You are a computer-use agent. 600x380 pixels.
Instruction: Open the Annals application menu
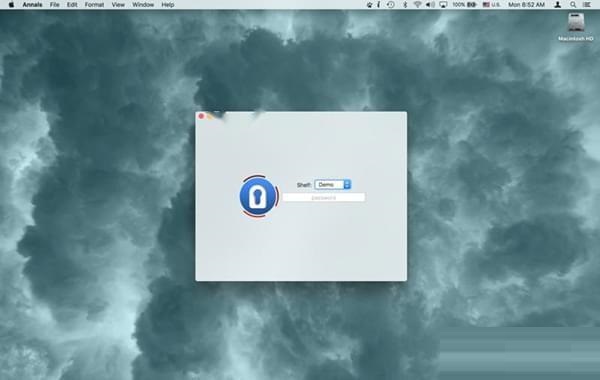click(32, 5)
